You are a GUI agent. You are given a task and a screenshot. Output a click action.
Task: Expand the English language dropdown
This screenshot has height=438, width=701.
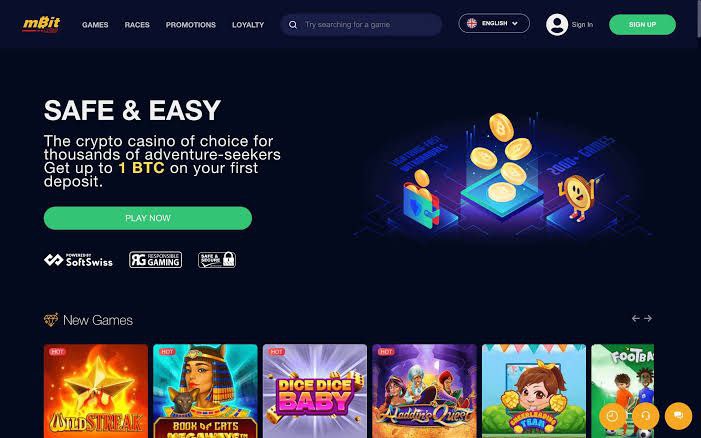pos(494,23)
